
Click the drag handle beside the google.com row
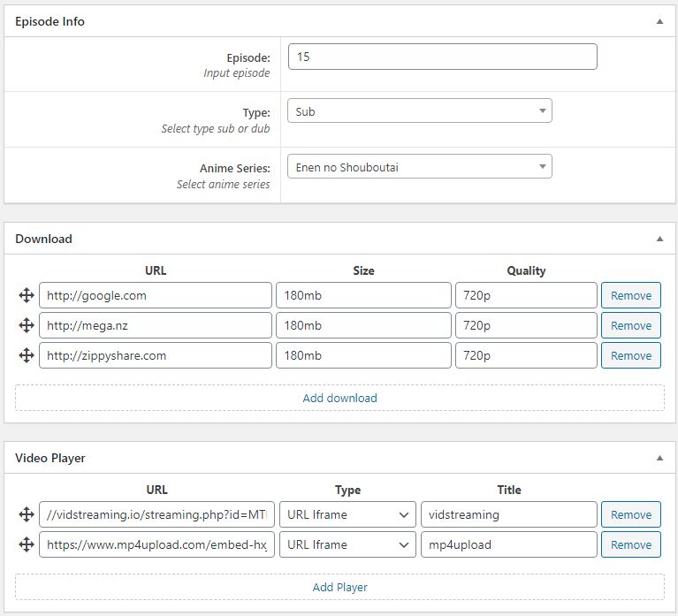[26, 296]
